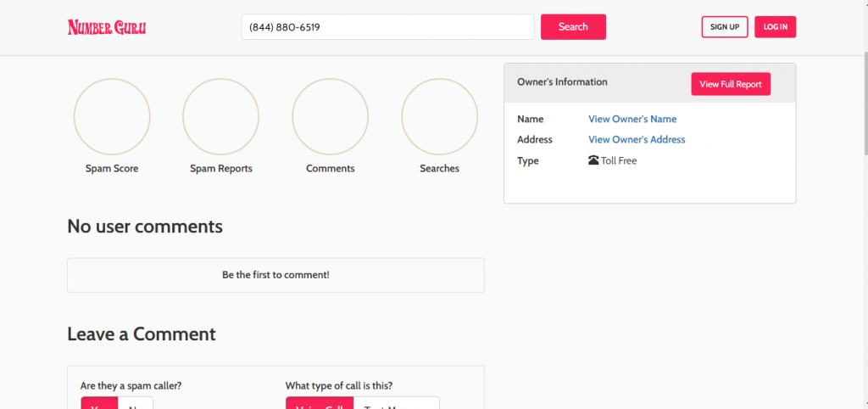
Task: Click the Comments circle indicator
Action: [330, 116]
